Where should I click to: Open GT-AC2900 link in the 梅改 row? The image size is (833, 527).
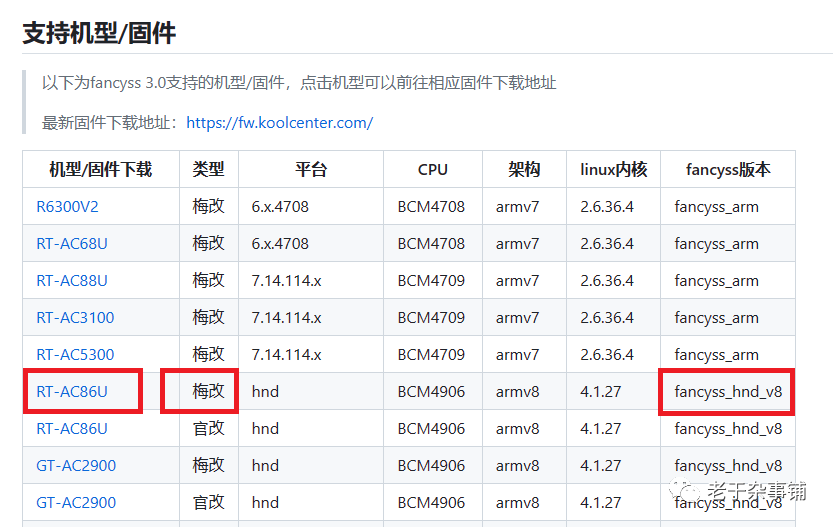coord(76,465)
